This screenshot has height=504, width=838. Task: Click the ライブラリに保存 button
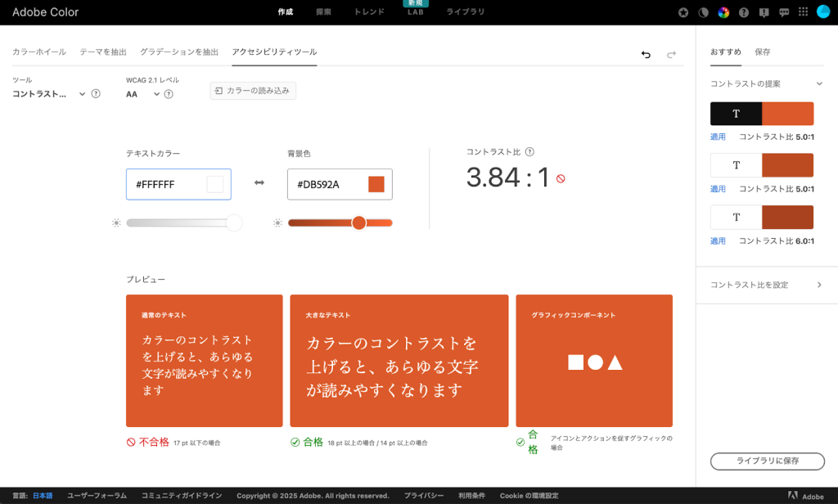click(x=767, y=461)
